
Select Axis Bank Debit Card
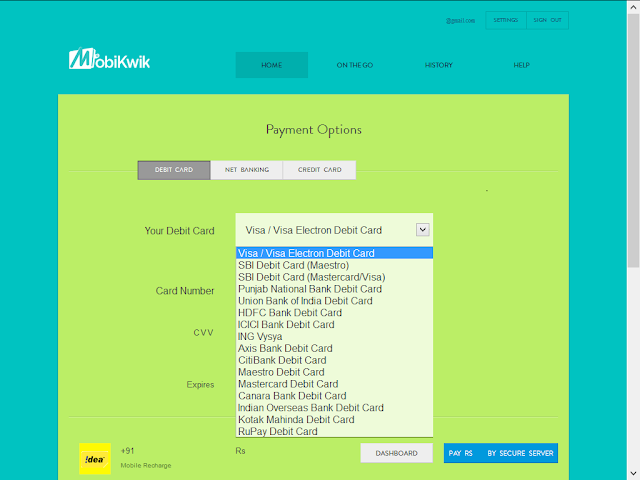pyautogui.click(x=334, y=348)
